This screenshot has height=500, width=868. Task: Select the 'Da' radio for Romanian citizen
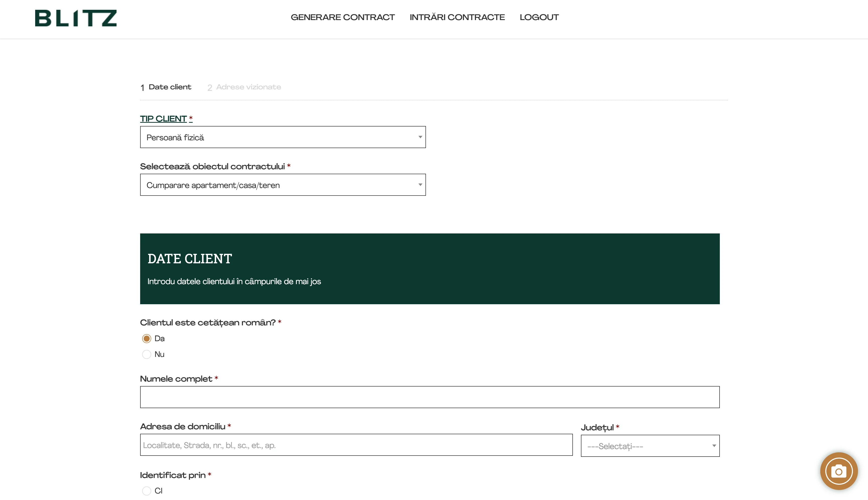(147, 338)
